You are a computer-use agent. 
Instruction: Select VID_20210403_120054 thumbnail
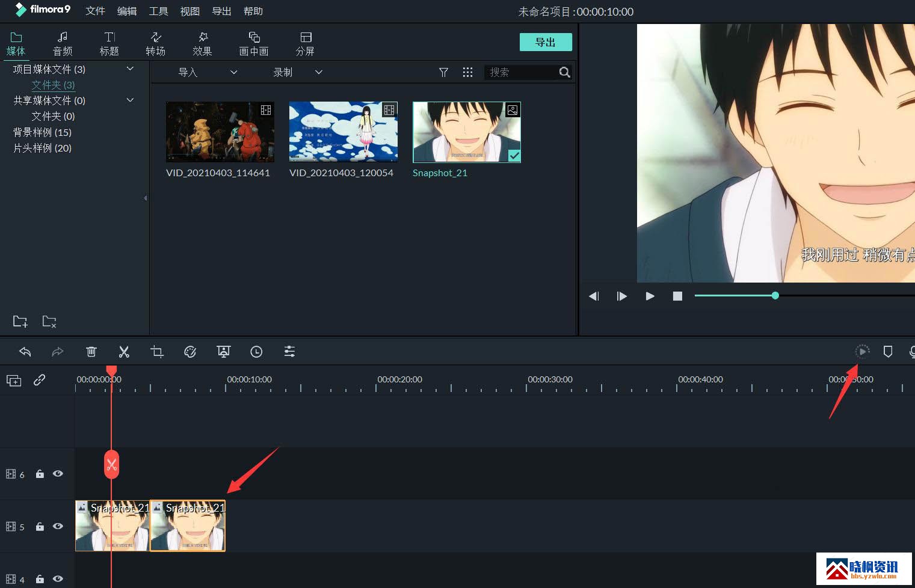(344, 132)
